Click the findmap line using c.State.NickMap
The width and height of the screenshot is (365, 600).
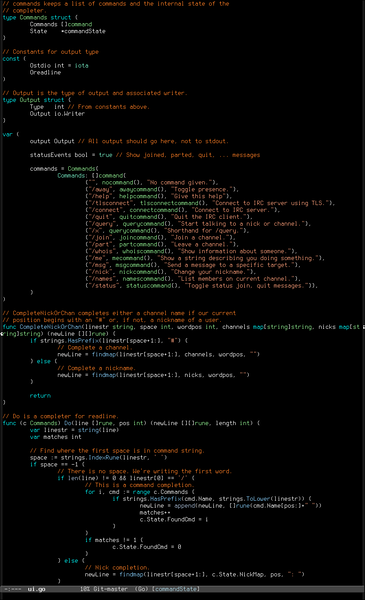195,575
